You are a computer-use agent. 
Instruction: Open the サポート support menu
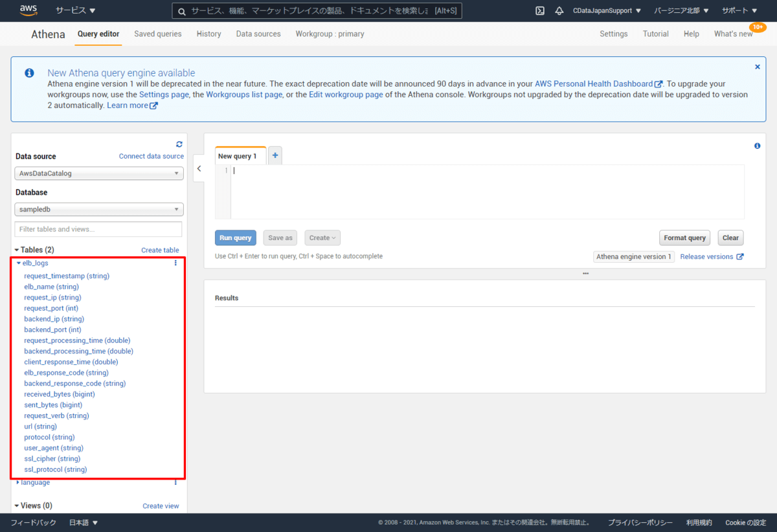coord(739,10)
